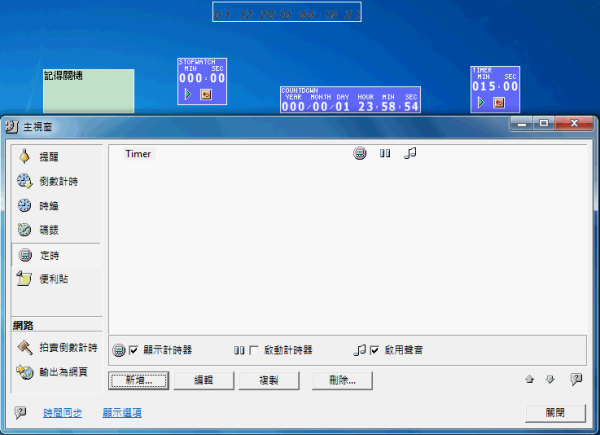Open the 便利貼 sticky notes section
The height and width of the screenshot is (435, 600).
click(x=56, y=279)
